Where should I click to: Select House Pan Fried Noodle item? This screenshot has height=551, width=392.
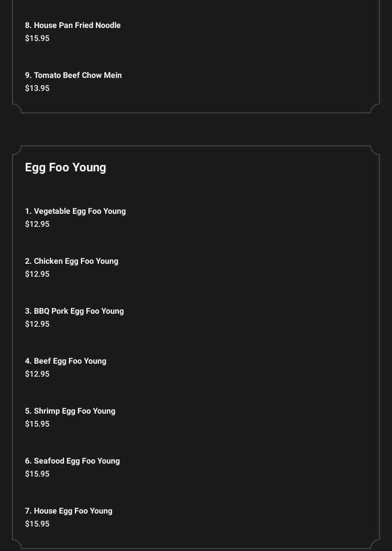pos(73,25)
